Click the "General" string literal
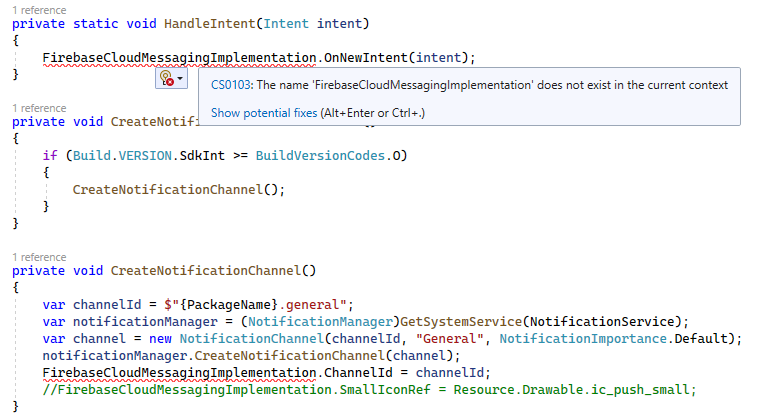The height and width of the screenshot is (418, 757). tap(449, 338)
